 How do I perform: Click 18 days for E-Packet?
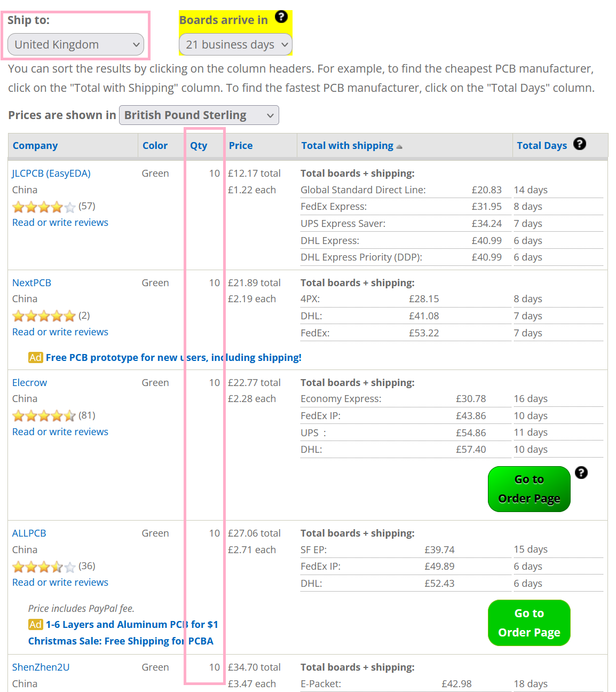click(x=531, y=684)
